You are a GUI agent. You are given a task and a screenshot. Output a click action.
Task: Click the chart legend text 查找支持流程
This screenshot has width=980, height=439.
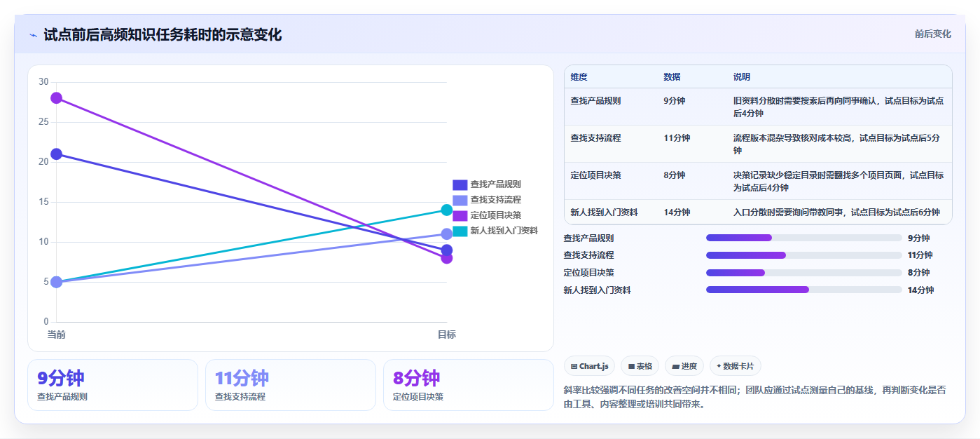click(x=495, y=200)
